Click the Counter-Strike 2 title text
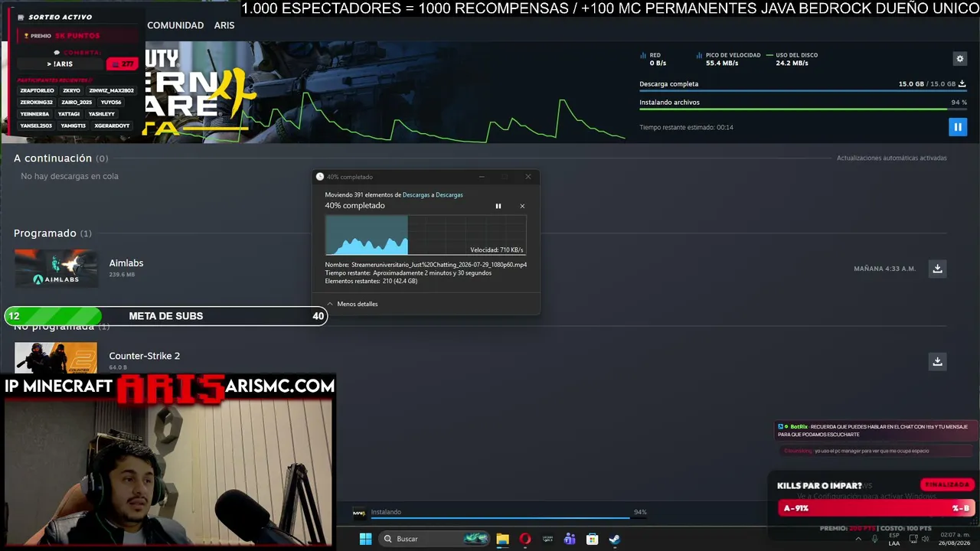Viewport: 980px width, 551px height. coord(145,356)
